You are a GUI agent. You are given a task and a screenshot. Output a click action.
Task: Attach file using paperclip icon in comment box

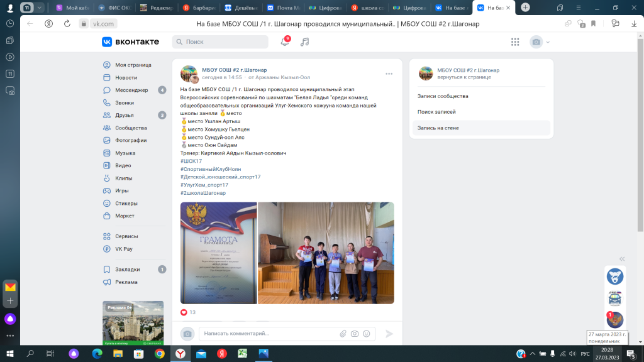coord(343,333)
